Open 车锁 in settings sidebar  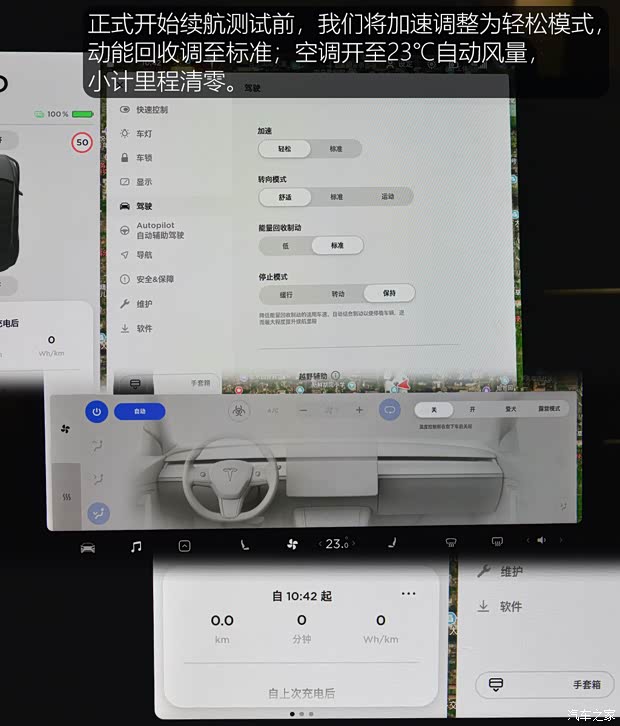(136, 158)
